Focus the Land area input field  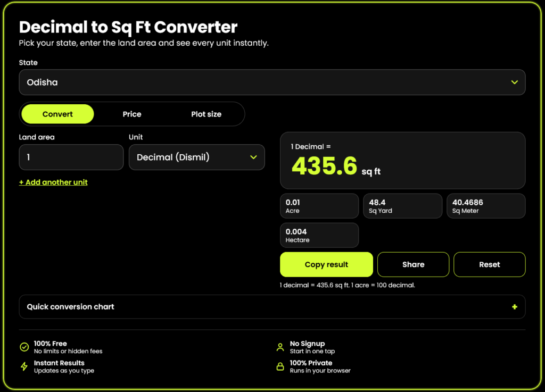71,157
